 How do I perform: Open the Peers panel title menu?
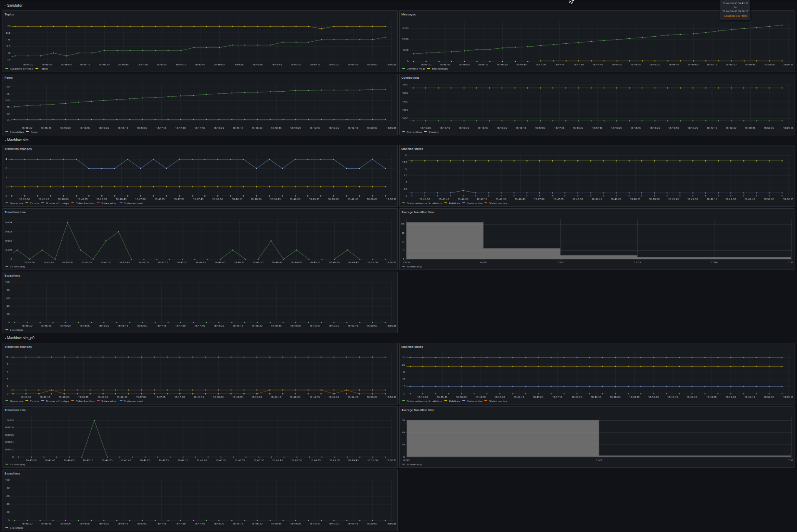(x=9, y=78)
